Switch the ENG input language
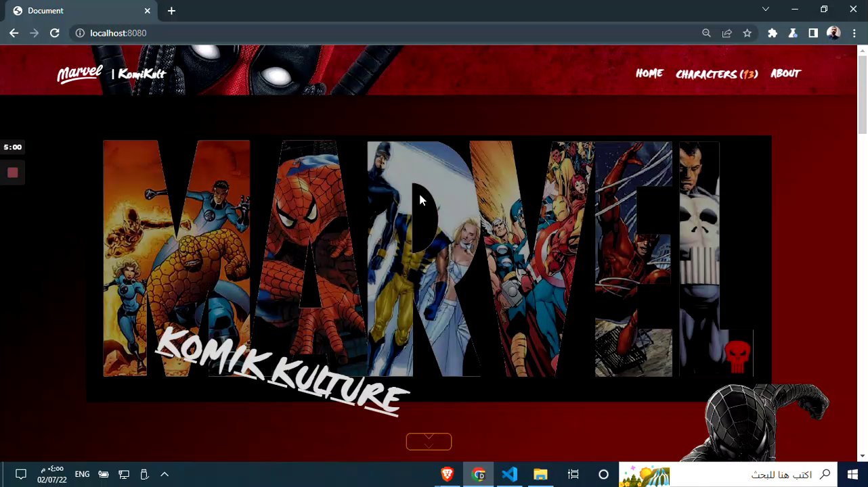The height and width of the screenshot is (487, 868). click(82, 475)
